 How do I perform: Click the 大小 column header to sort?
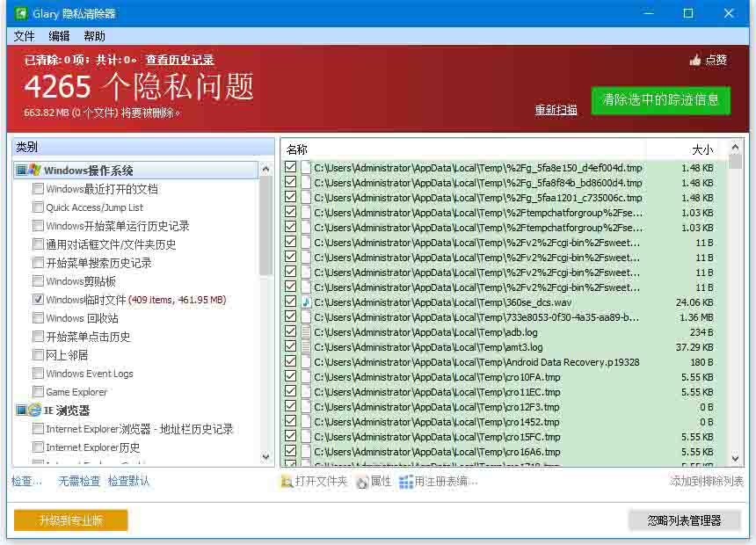pos(701,149)
